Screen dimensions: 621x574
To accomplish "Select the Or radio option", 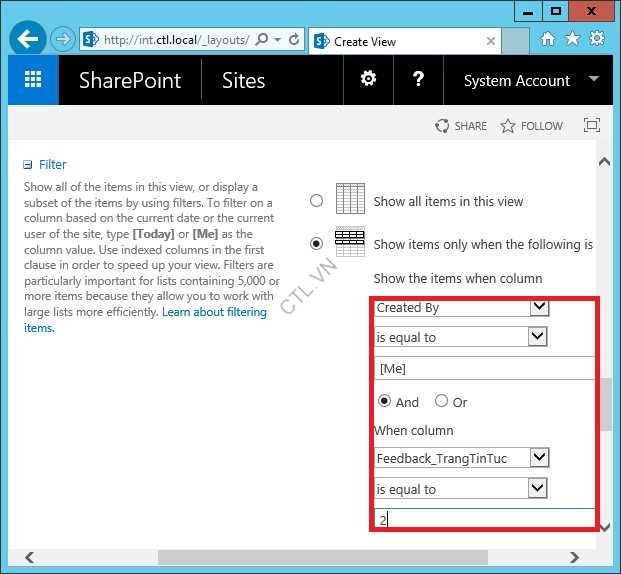I will (441, 401).
